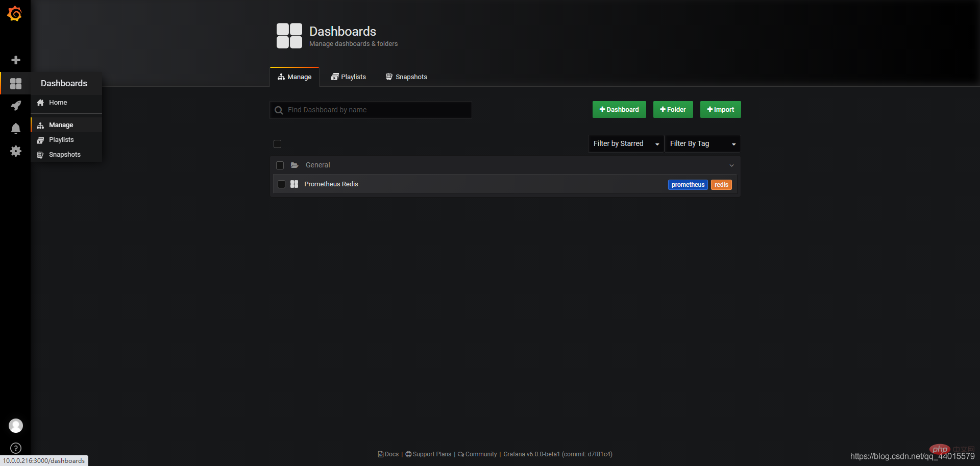
Task: Click the green Import button
Action: (721, 110)
